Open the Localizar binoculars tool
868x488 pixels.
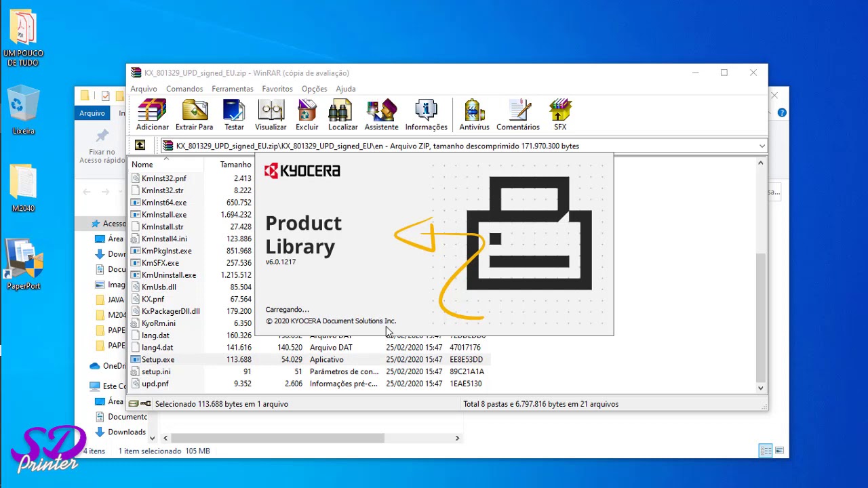(x=342, y=115)
